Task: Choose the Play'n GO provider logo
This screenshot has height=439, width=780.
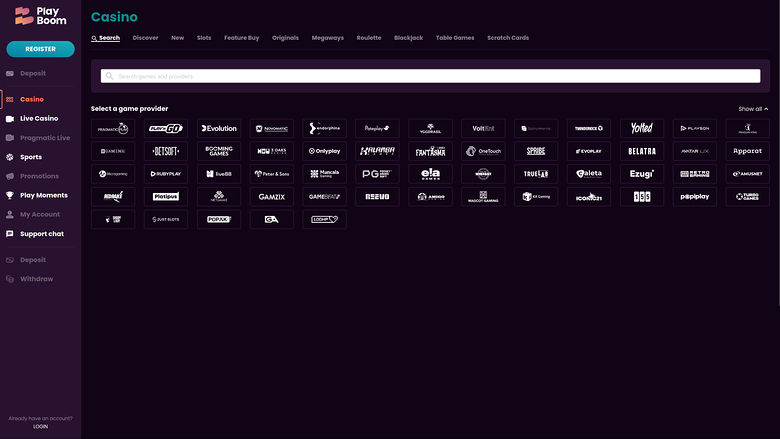Action: 166,128
